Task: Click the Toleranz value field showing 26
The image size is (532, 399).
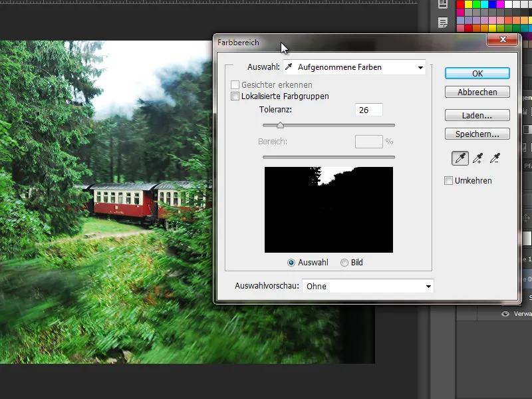Action: (x=369, y=110)
